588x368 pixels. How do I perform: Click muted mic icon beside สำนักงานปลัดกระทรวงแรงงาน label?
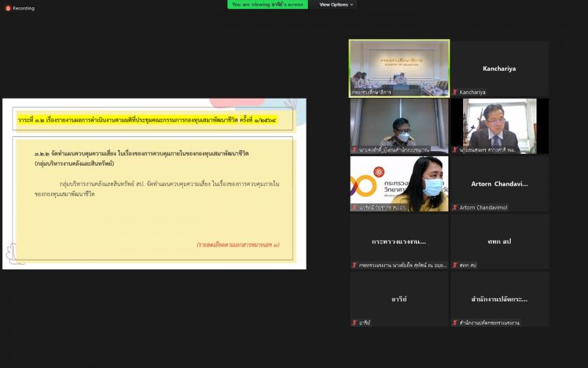pyautogui.click(x=455, y=322)
